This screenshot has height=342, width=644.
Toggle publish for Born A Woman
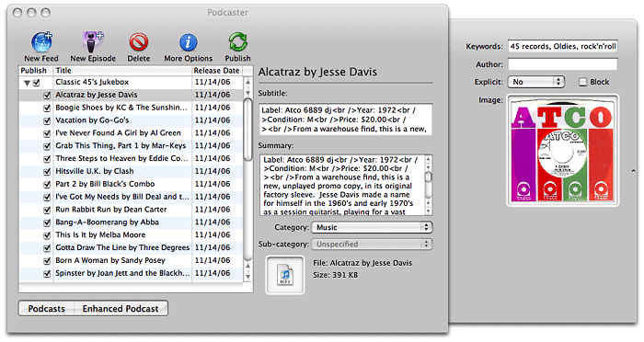(x=47, y=261)
